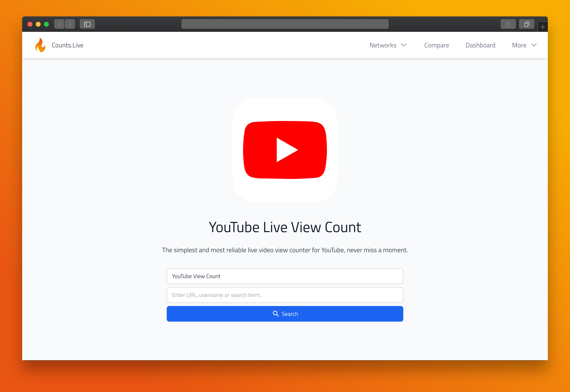Click the YouTube View Count input field

point(285,275)
